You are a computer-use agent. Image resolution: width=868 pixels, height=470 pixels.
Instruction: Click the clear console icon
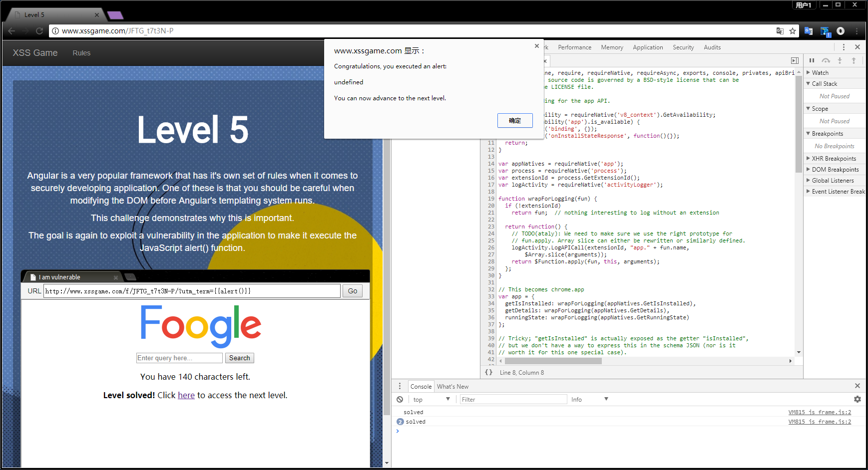coord(400,399)
